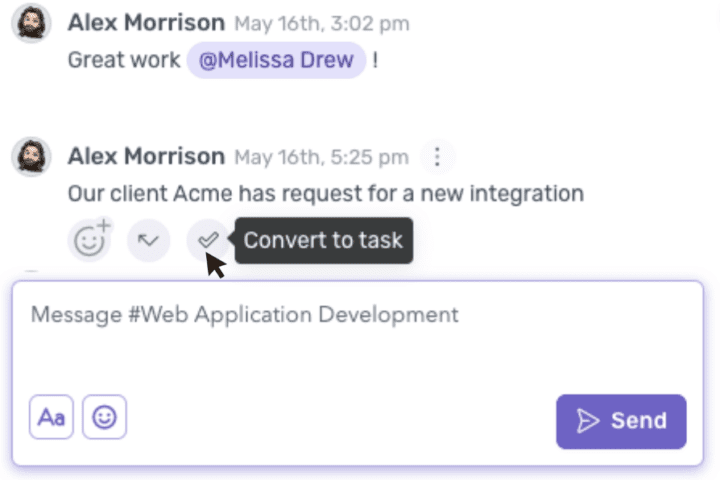Click the plus sign on the reaction icon
Image resolution: width=720 pixels, height=480 pixels.
tap(102, 226)
